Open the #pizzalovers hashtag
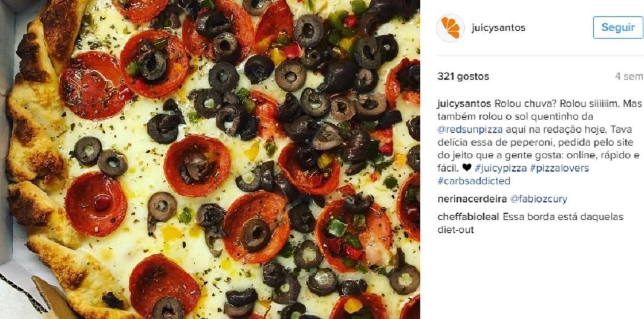Viewport: 644px width, 319px height. (559, 168)
